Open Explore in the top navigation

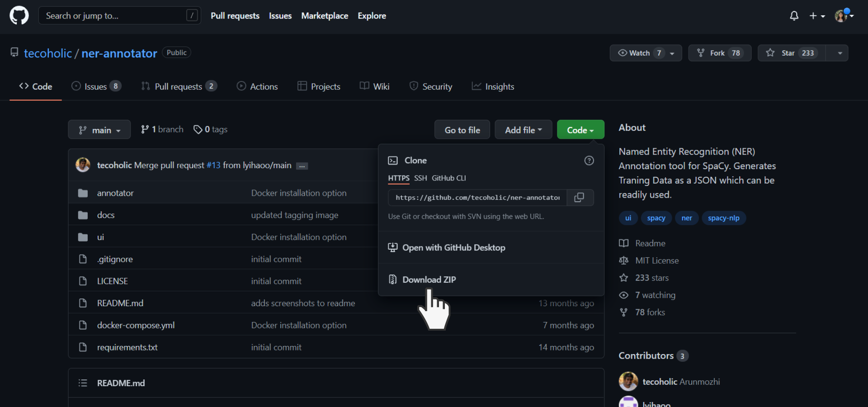pos(372,16)
